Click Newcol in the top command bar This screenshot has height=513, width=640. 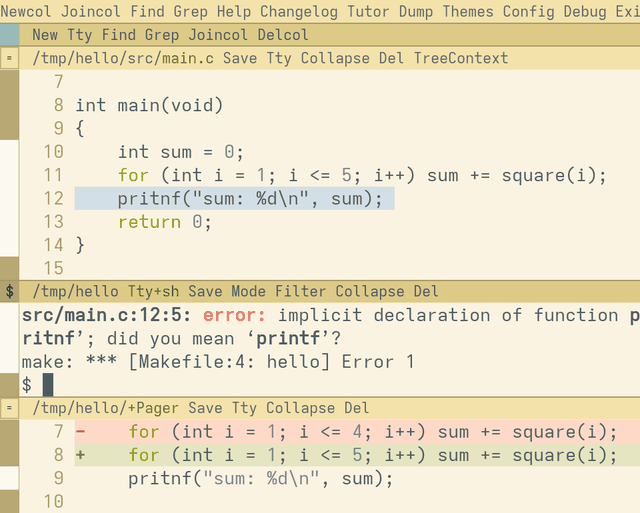click(26, 11)
